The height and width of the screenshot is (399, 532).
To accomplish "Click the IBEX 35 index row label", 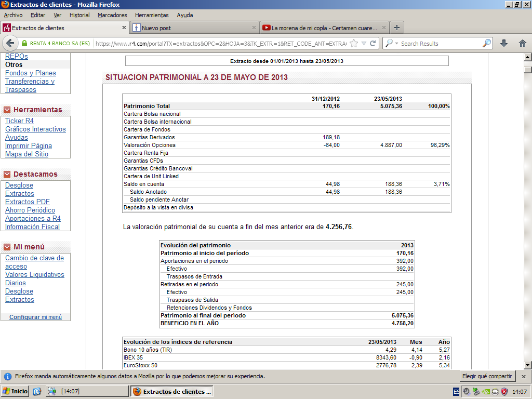I will 134,357.
